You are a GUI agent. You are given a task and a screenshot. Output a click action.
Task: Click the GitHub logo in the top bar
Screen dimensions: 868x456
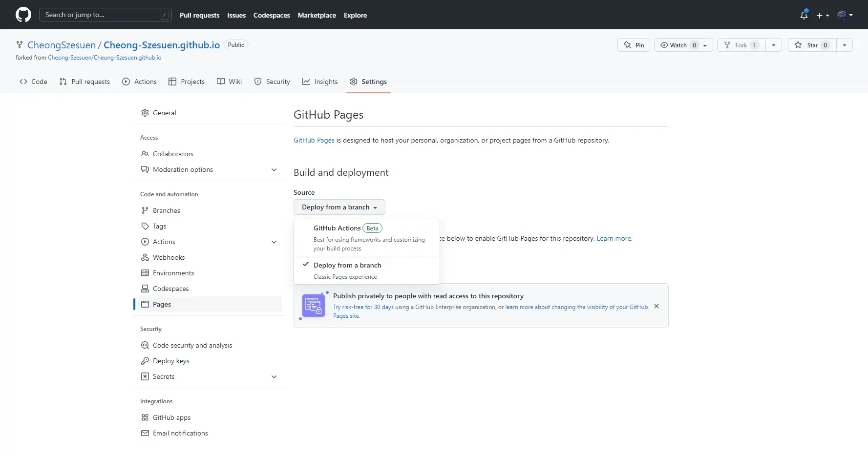point(23,15)
